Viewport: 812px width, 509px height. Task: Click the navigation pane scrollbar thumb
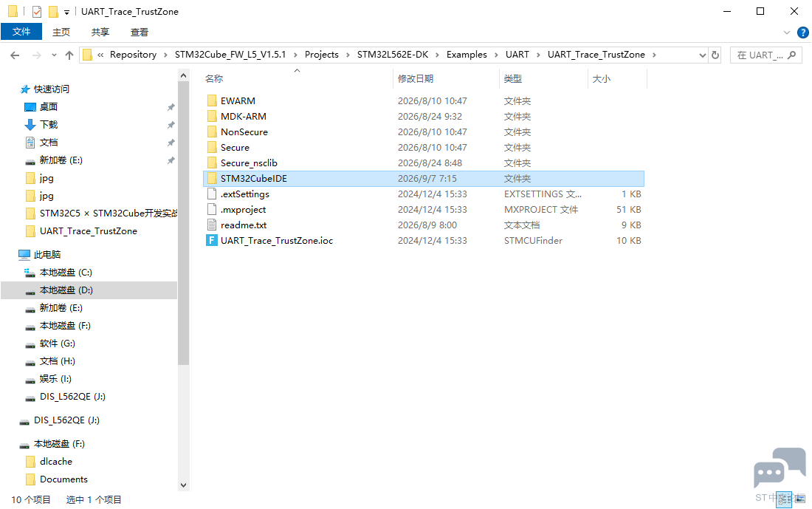[x=183, y=223]
